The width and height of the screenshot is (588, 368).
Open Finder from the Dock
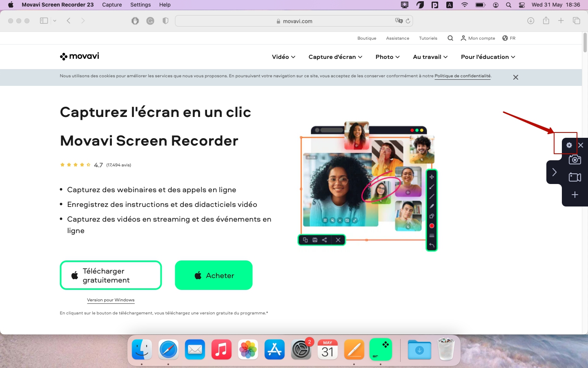(x=142, y=350)
